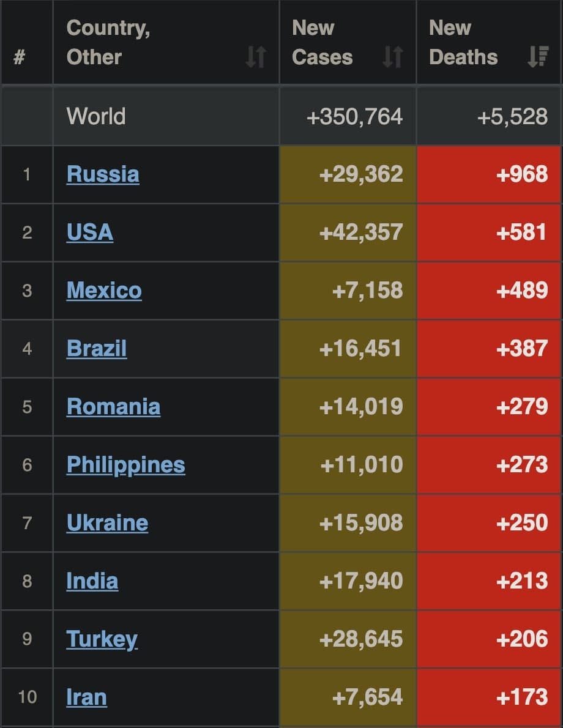Open the Russia country link
The width and height of the screenshot is (563, 728).
point(103,174)
